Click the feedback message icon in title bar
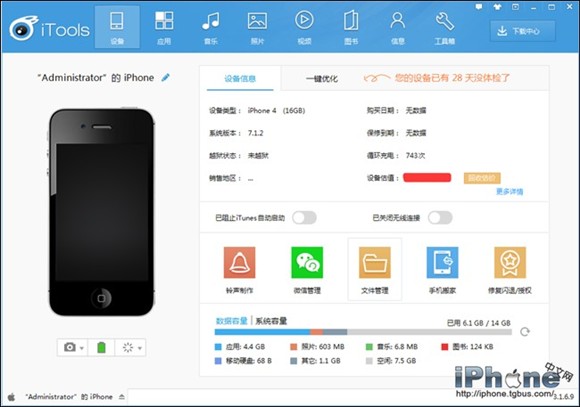 coord(479,7)
